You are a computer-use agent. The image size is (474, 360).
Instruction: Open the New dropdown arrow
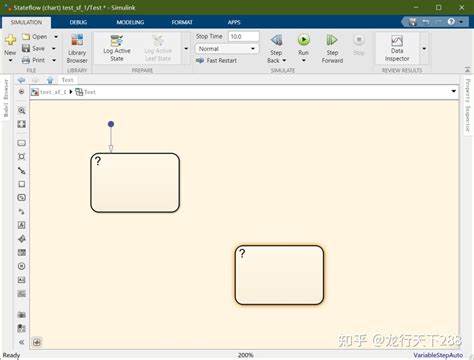[10, 60]
